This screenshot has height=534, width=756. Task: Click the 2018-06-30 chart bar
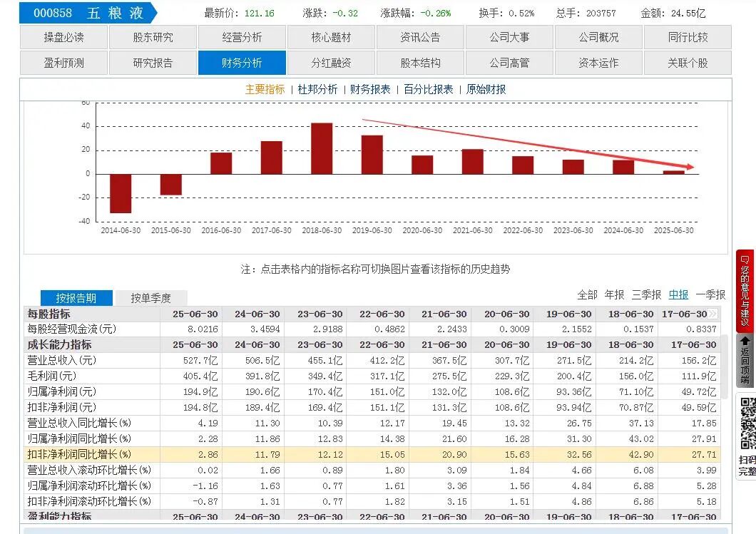[x=322, y=148]
